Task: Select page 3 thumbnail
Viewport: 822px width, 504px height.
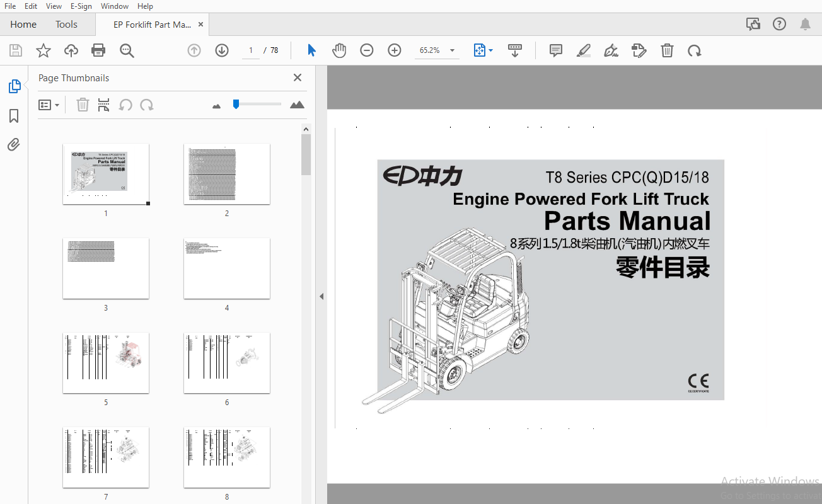Action: point(106,268)
